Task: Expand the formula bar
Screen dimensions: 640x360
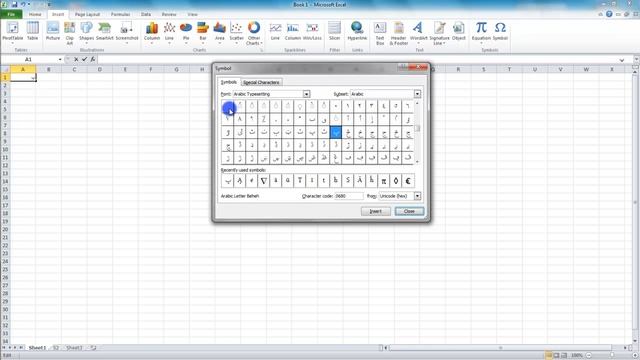Action: click(622, 60)
